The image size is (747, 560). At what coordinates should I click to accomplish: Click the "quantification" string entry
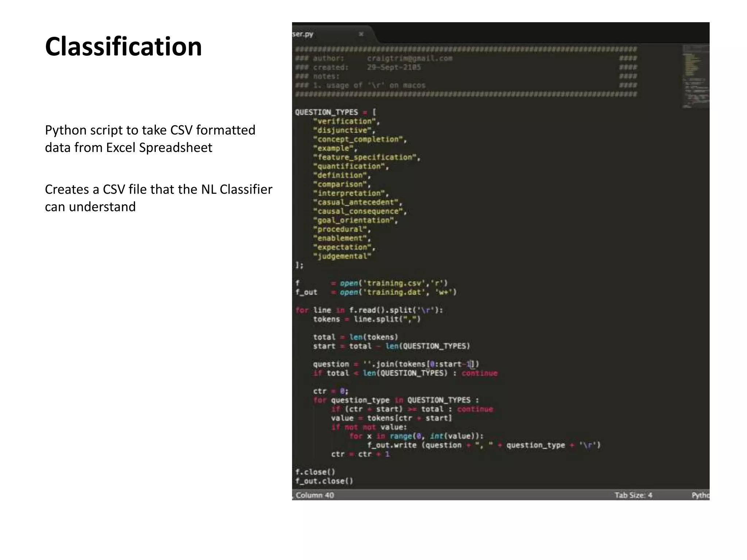[351, 167]
